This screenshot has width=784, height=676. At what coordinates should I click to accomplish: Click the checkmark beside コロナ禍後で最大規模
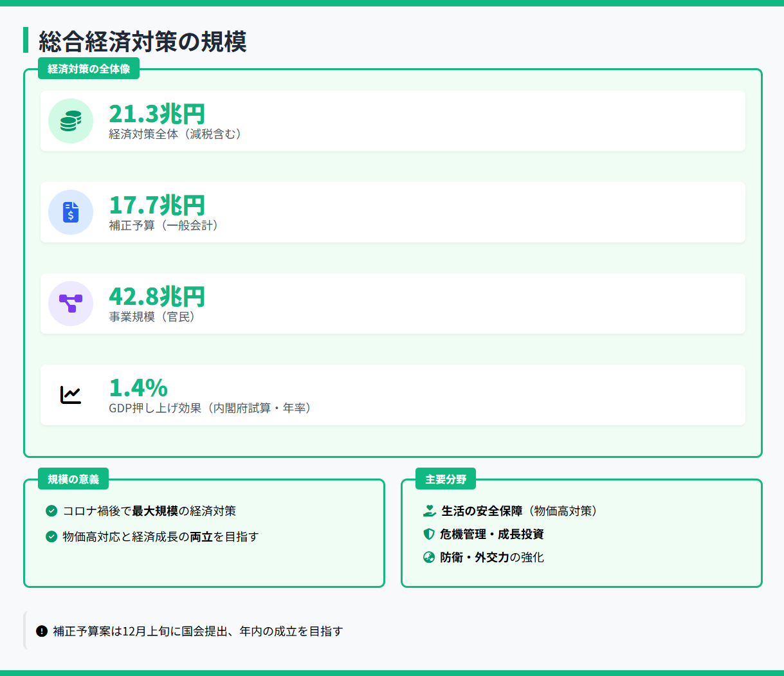coord(51,511)
